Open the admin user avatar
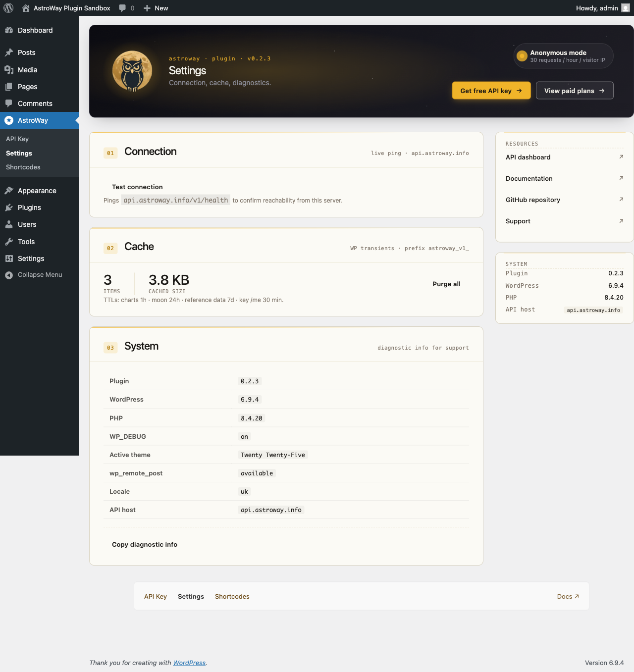634x672 pixels. pyautogui.click(x=626, y=8)
